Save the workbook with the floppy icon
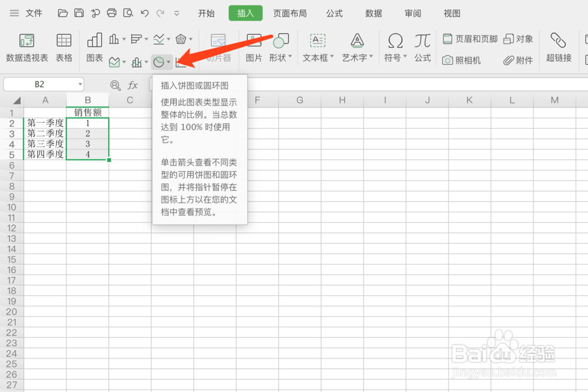588x392 pixels. 79,13
